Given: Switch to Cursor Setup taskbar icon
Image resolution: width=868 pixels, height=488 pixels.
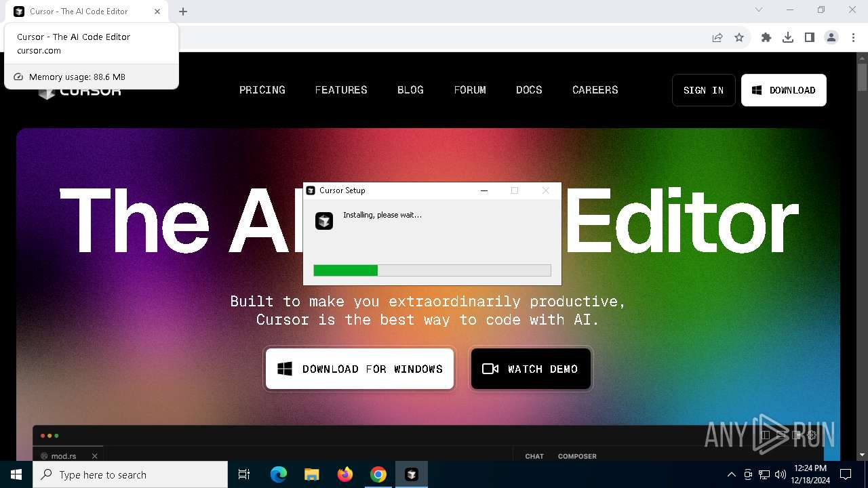Looking at the screenshot, I should (411, 474).
